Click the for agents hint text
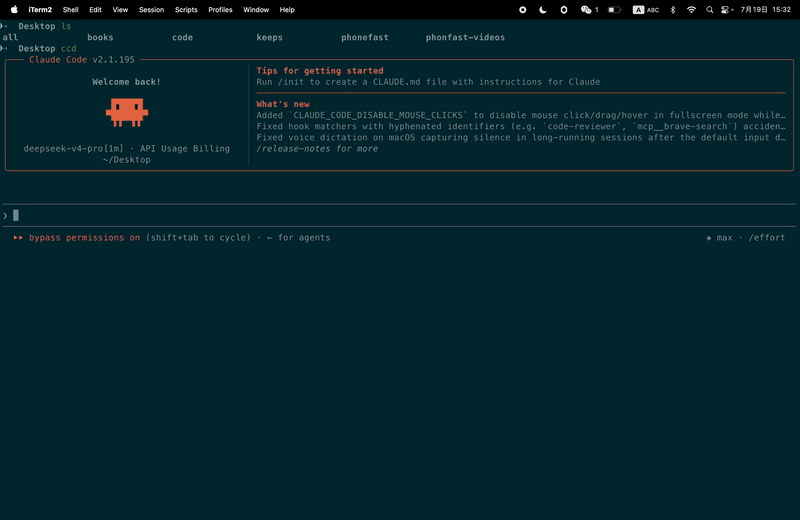Image resolution: width=800 pixels, height=520 pixels. 304,237
